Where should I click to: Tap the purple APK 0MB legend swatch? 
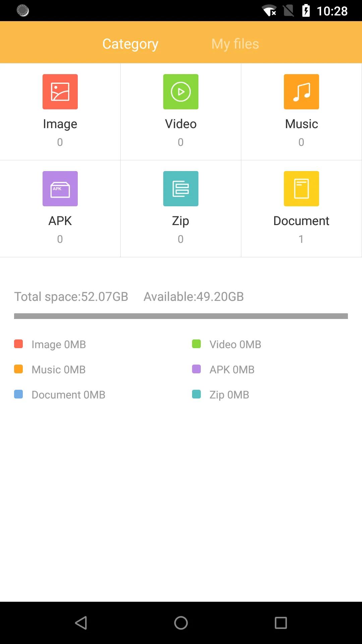click(x=196, y=369)
